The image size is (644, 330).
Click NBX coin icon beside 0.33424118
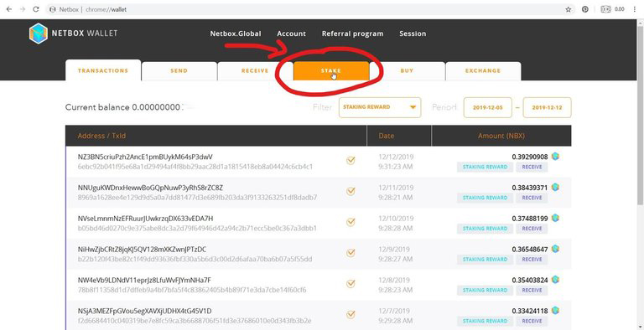(x=555, y=310)
